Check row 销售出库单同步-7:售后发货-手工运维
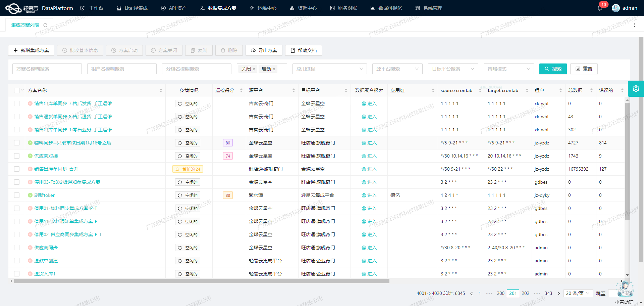The height and width of the screenshot is (306, 644). coord(17,103)
